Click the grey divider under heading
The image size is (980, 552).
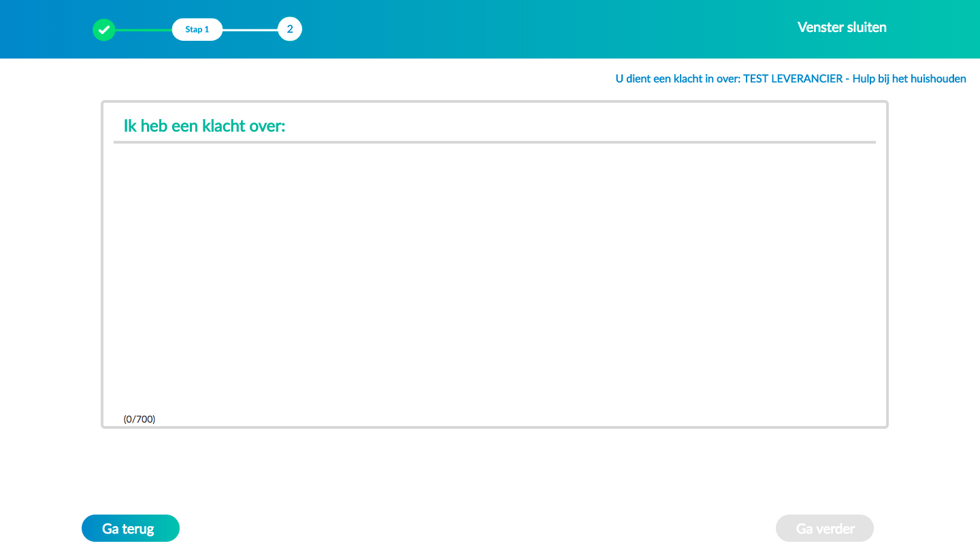tap(494, 142)
